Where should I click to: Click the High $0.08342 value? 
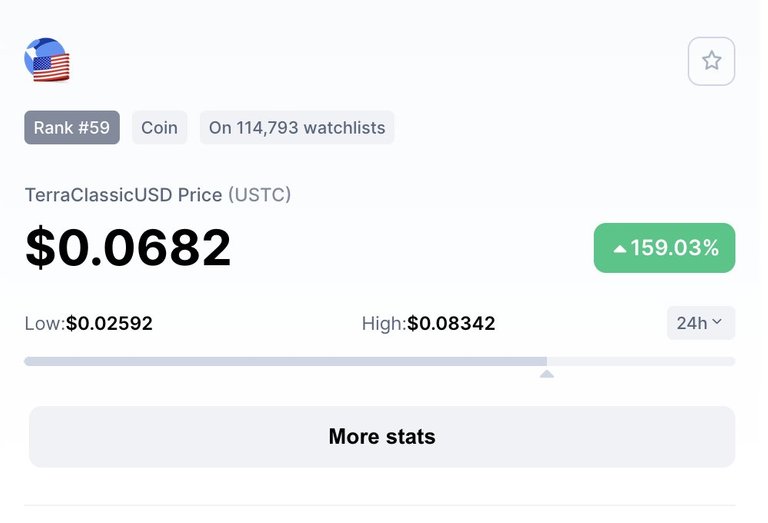point(451,323)
